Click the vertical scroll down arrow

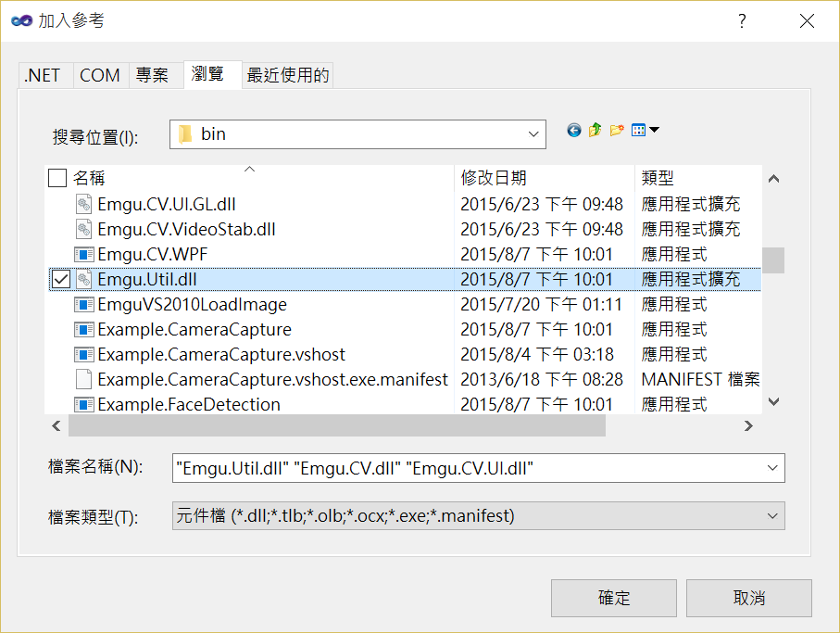[773, 401]
